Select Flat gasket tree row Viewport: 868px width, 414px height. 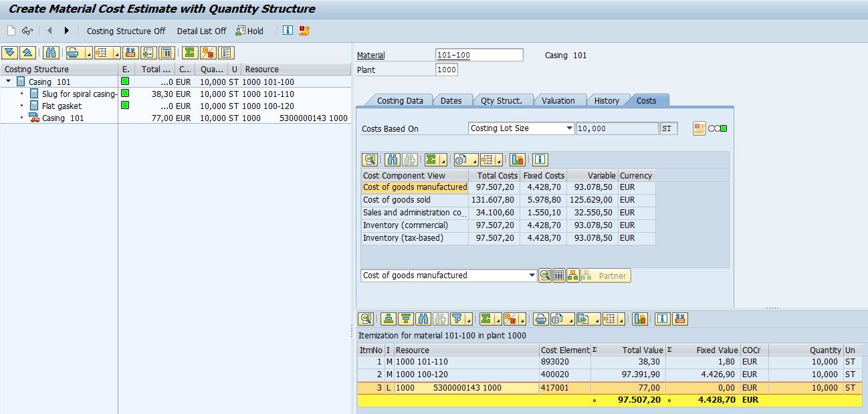pyautogui.click(x=62, y=106)
